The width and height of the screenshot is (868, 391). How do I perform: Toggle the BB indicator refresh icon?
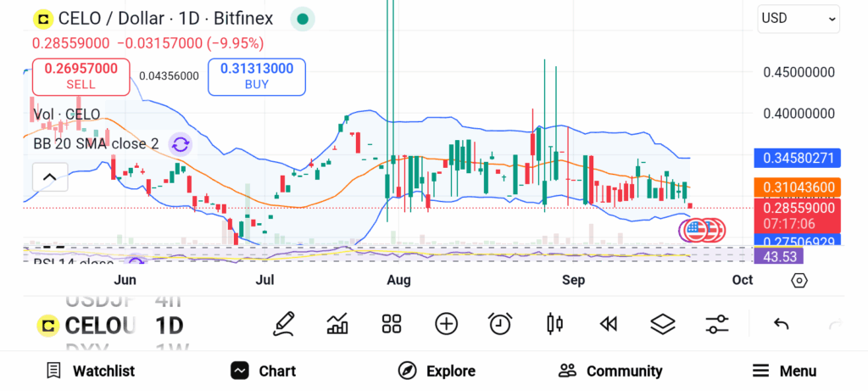tap(180, 143)
